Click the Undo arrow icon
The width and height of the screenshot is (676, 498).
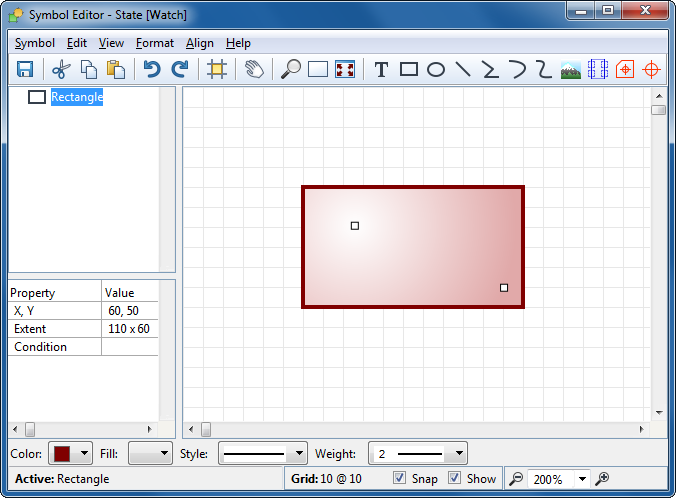click(x=151, y=69)
